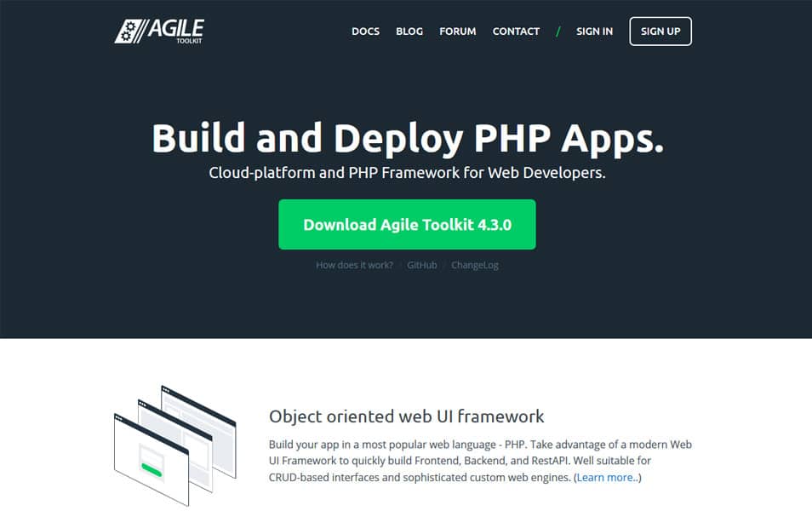Viewport: 812px width, 511px height.
Task: Open the DOCS menu item
Action: 366,32
